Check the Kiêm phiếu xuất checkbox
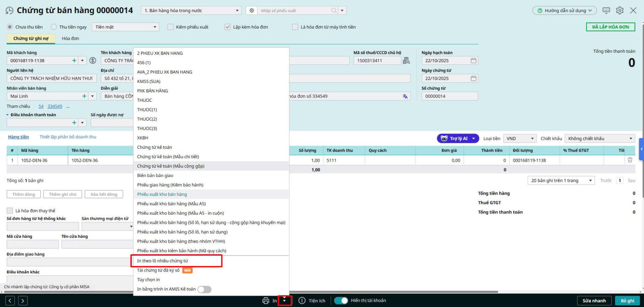The image size is (644, 307). pyautogui.click(x=171, y=27)
